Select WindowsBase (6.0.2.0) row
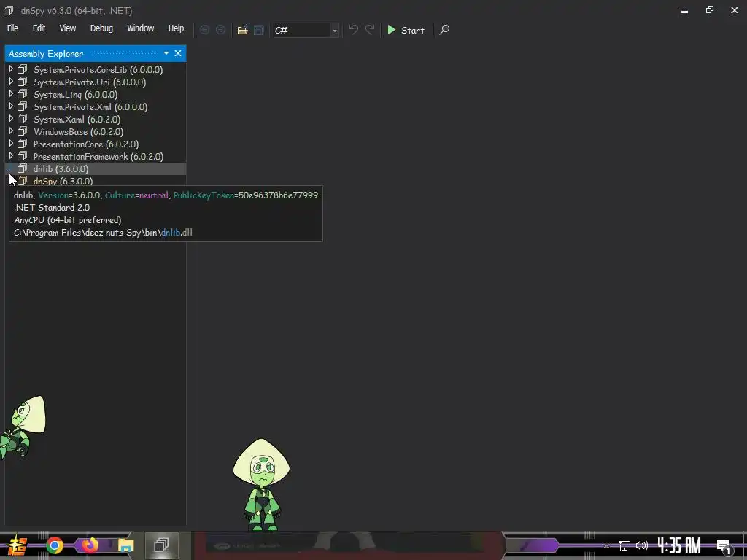747x560 pixels. click(x=96, y=131)
